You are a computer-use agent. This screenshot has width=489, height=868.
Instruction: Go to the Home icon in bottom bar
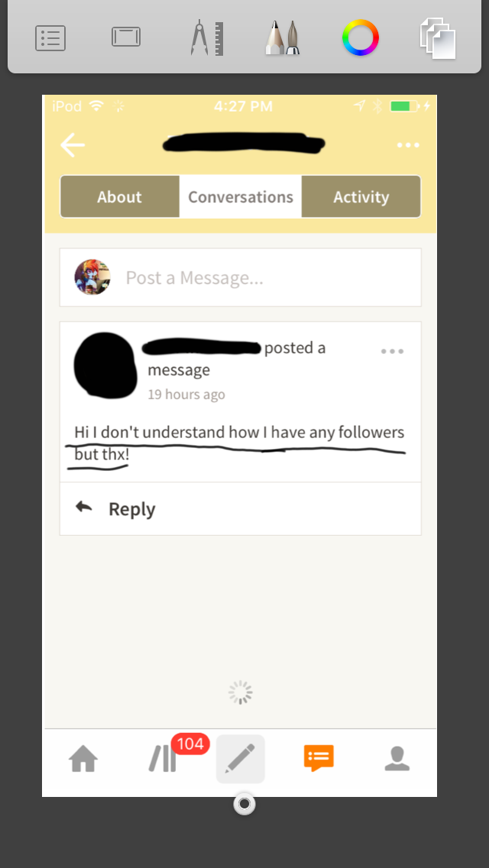click(83, 759)
